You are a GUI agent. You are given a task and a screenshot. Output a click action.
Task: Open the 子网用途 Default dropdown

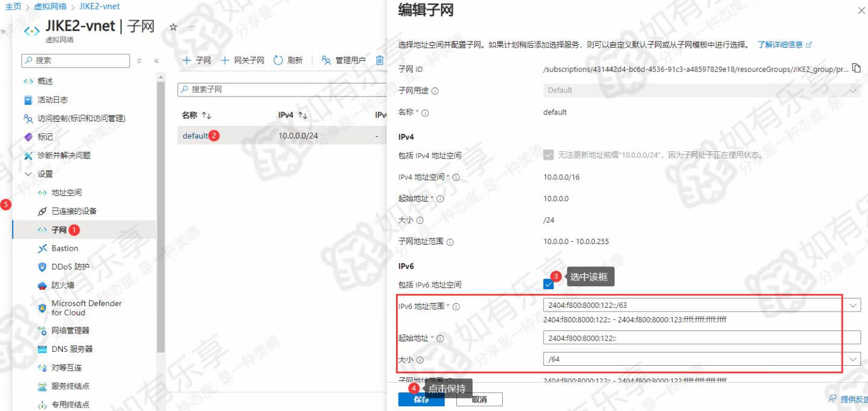pos(702,90)
